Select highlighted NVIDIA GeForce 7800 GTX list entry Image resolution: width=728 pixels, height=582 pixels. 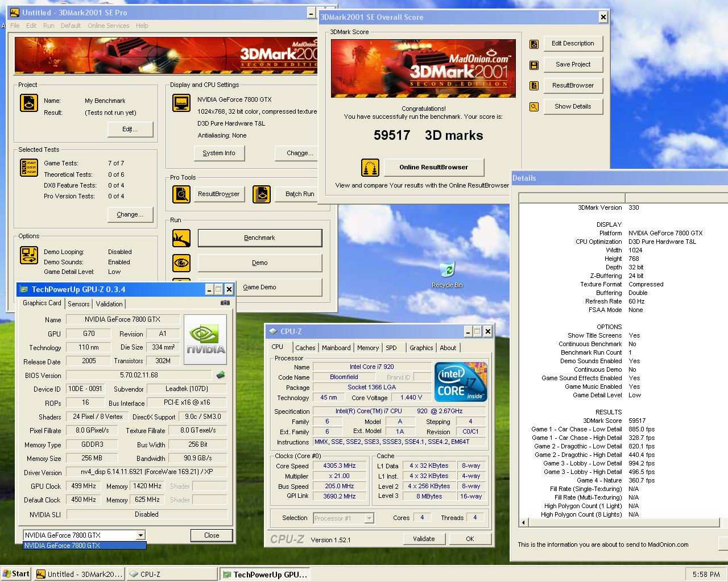click(x=85, y=546)
